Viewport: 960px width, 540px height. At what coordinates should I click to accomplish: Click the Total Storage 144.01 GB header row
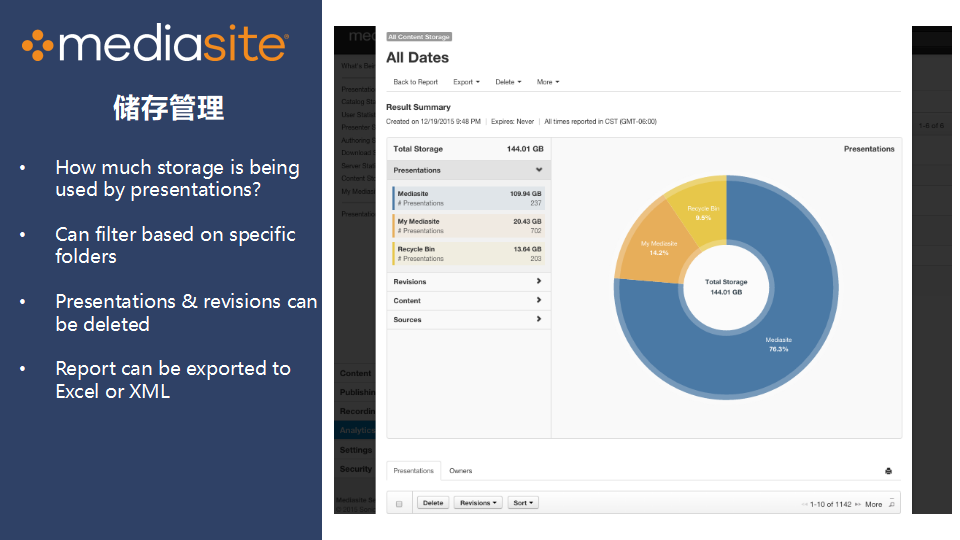pyautogui.click(x=468, y=149)
